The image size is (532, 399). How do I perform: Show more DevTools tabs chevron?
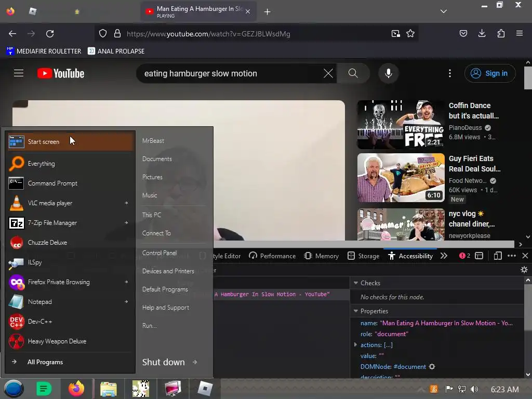tap(444, 256)
